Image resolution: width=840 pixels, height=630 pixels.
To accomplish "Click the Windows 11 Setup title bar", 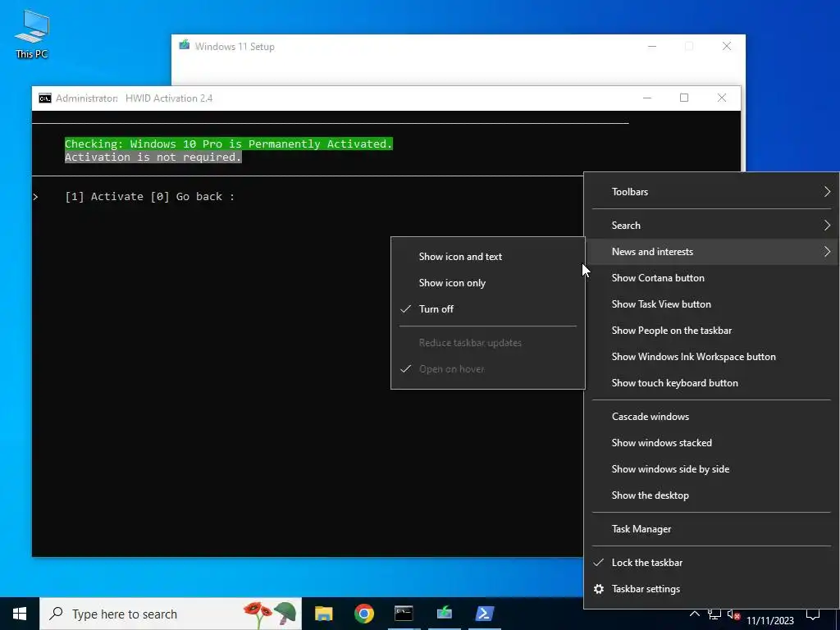I will pos(458,47).
